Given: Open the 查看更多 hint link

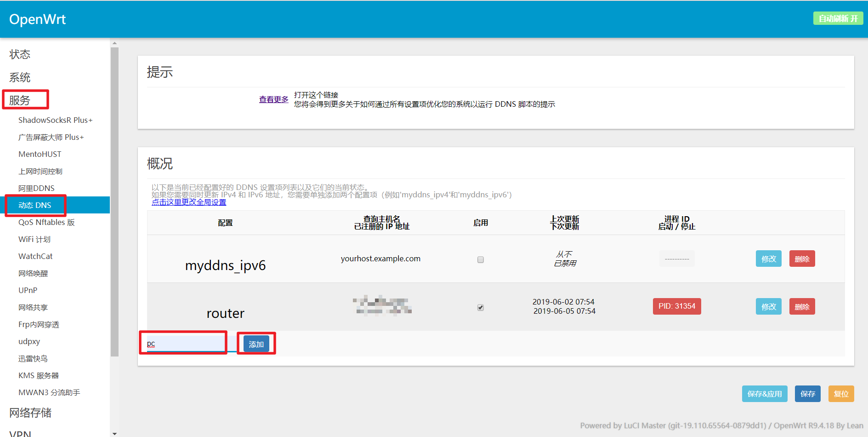Looking at the screenshot, I should [x=273, y=99].
